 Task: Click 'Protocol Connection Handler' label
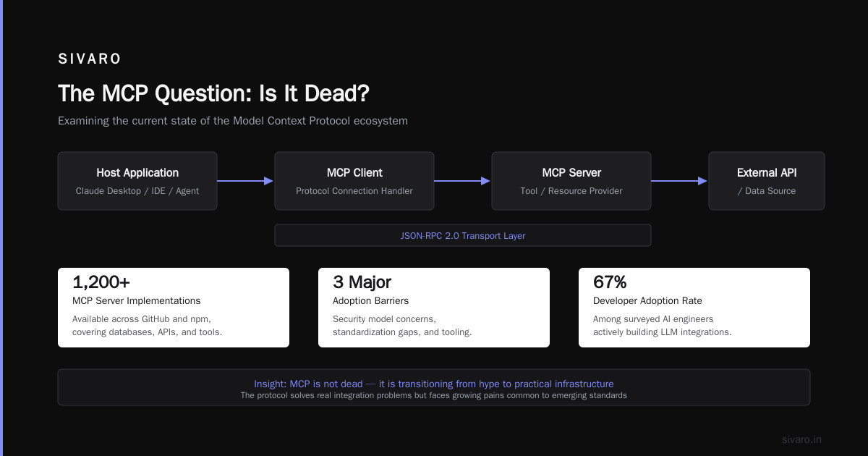pos(354,191)
